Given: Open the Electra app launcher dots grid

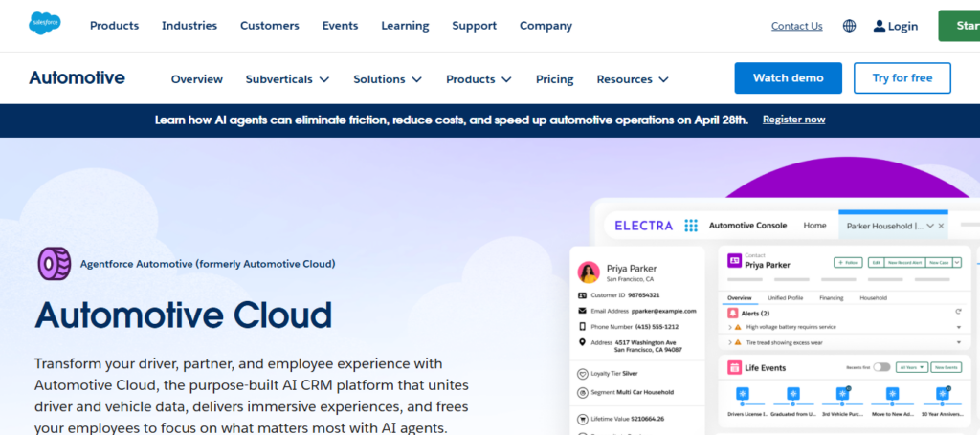Looking at the screenshot, I should tap(691, 226).
